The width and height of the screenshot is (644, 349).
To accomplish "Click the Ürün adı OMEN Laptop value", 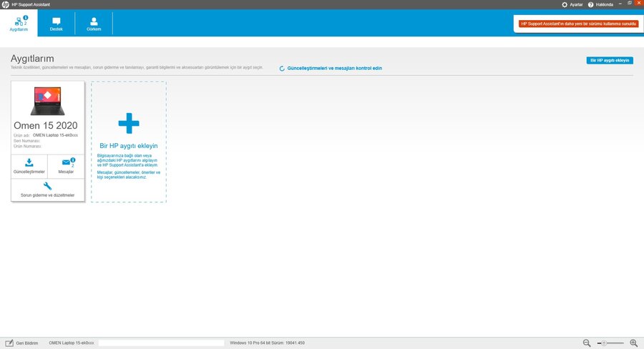I will 55,135.
